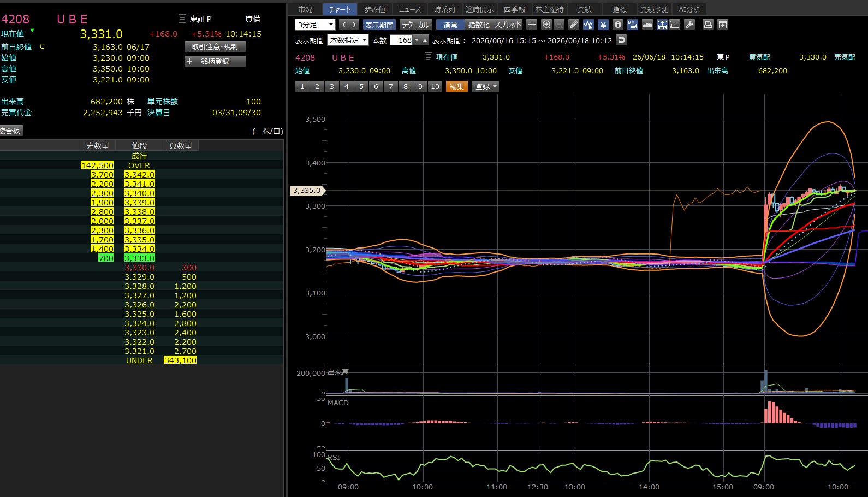868x497 pixels.
Task: Open the 3分足 timeframe dropdown
Action: 316,25
